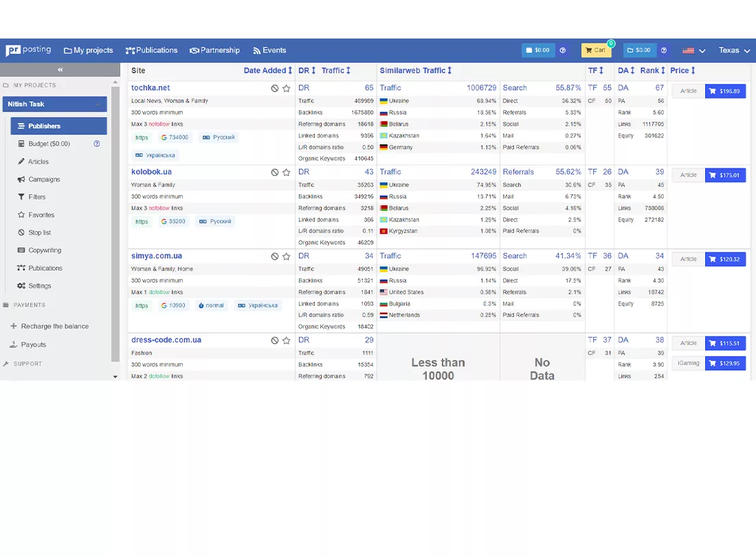Image resolution: width=756 pixels, height=557 pixels.
Task: Open Partnership menu
Action: pyautogui.click(x=214, y=51)
